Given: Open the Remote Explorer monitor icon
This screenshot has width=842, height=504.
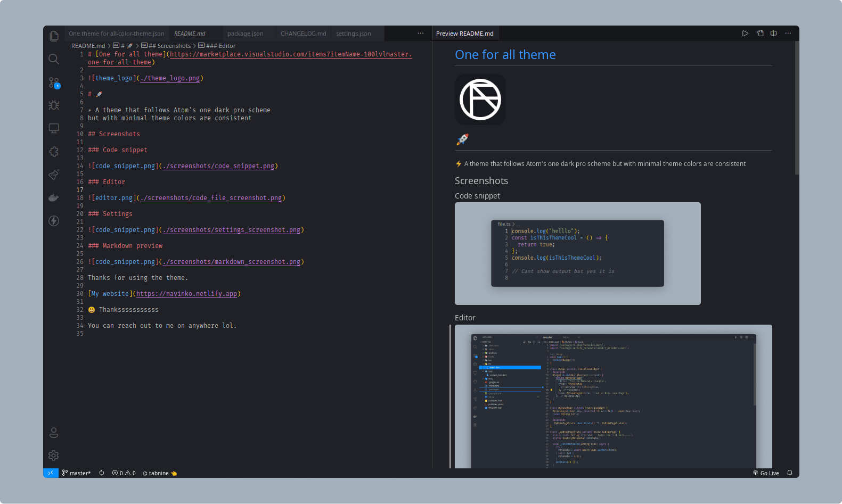Looking at the screenshot, I should coord(54,128).
